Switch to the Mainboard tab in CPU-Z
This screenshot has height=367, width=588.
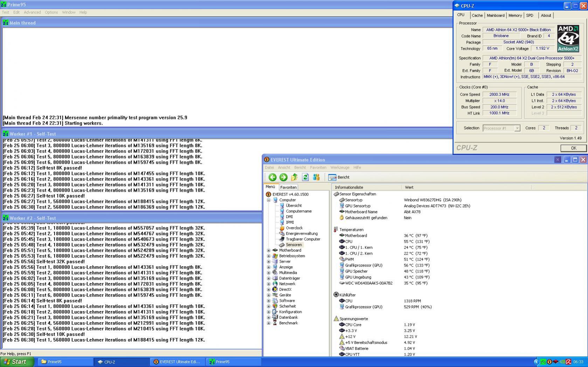coord(496,15)
